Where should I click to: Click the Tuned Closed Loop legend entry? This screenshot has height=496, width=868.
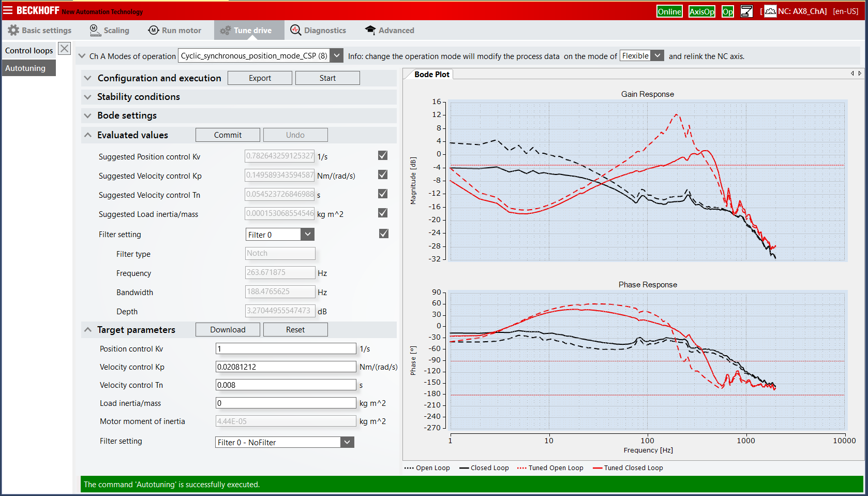pyautogui.click(x=628, y=468)
